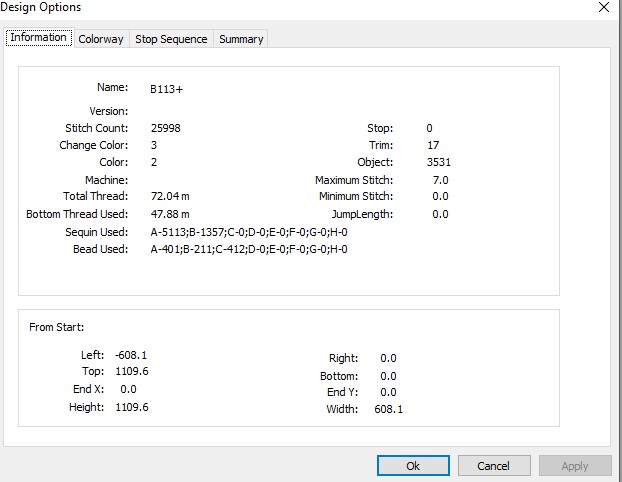Click the design name B113+
Viewport: 622px width, 482px height.
click(167, 89)
